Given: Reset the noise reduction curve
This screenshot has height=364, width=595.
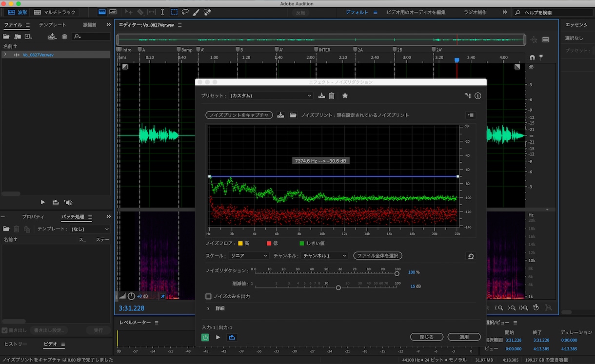Looking at the screenshot, I should point(471,256).
